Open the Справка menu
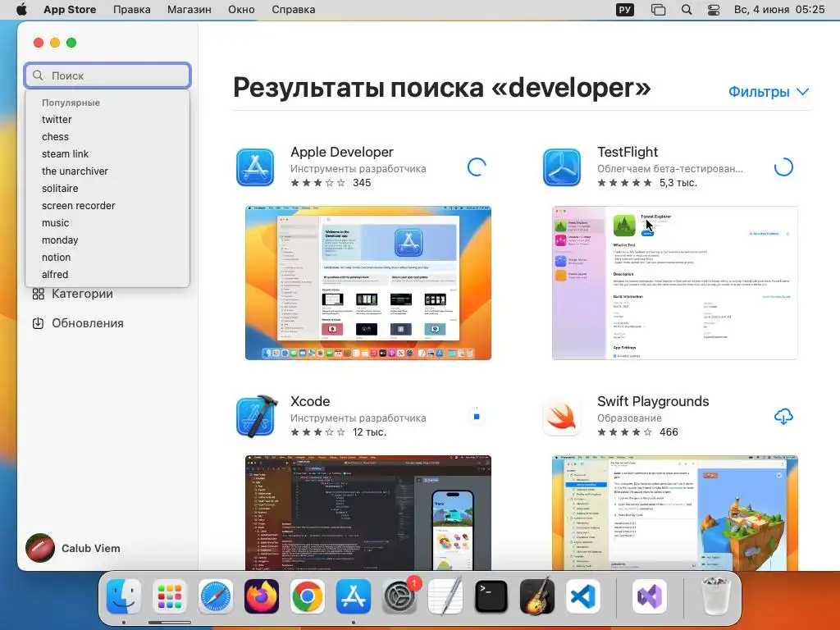This screenshot has height=630, width=840. pyautogui.click(x=293, y=10)
